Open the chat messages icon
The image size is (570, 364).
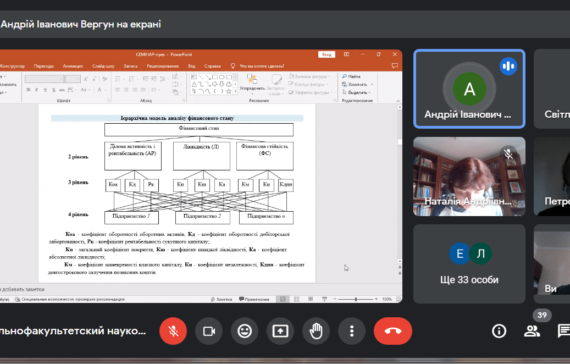coord(564,331)
